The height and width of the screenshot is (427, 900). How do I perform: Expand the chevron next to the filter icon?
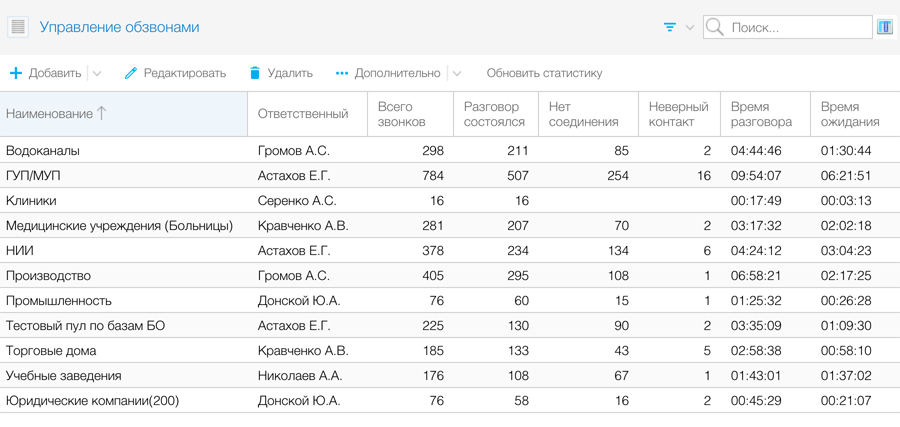tap(690, 27)
